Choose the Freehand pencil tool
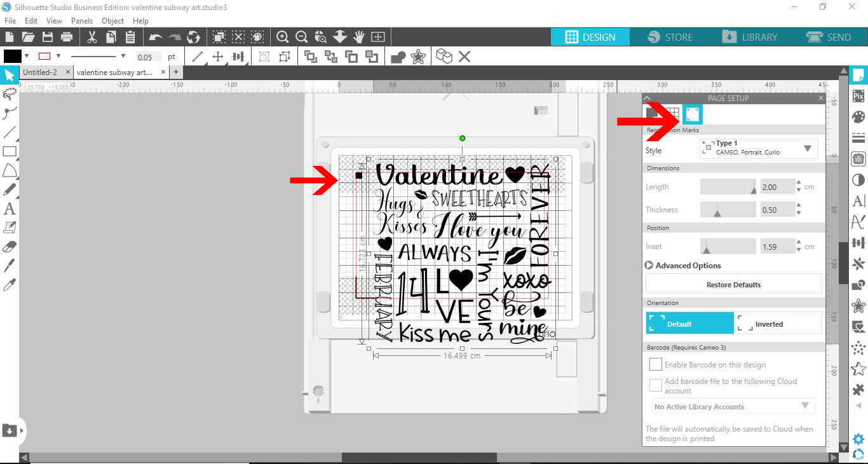 click(10, 189)
